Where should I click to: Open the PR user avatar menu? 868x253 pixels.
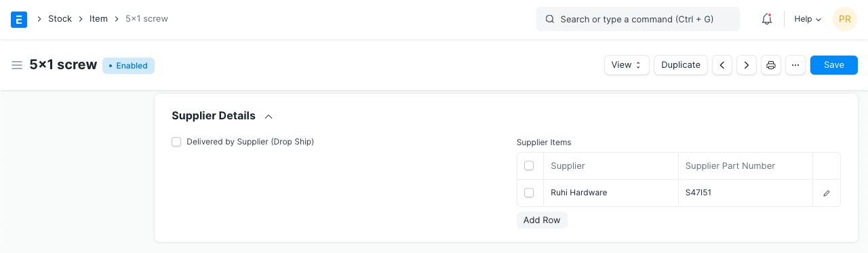coord(845,19)
